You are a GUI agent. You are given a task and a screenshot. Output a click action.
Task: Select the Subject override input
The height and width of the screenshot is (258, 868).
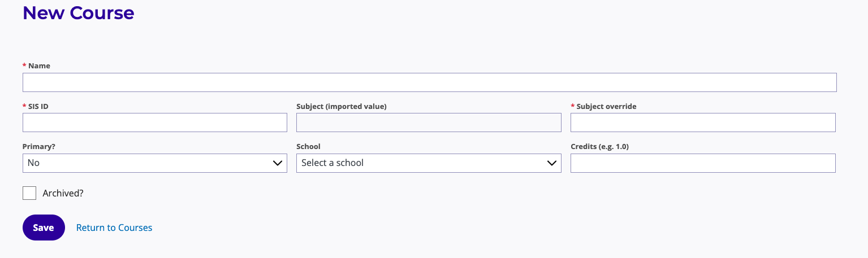703,123
